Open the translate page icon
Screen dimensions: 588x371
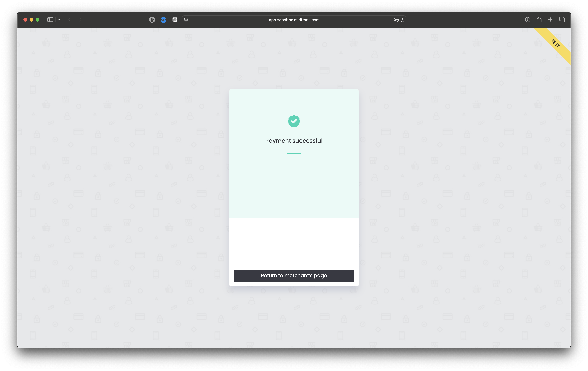tap(395, 20)
